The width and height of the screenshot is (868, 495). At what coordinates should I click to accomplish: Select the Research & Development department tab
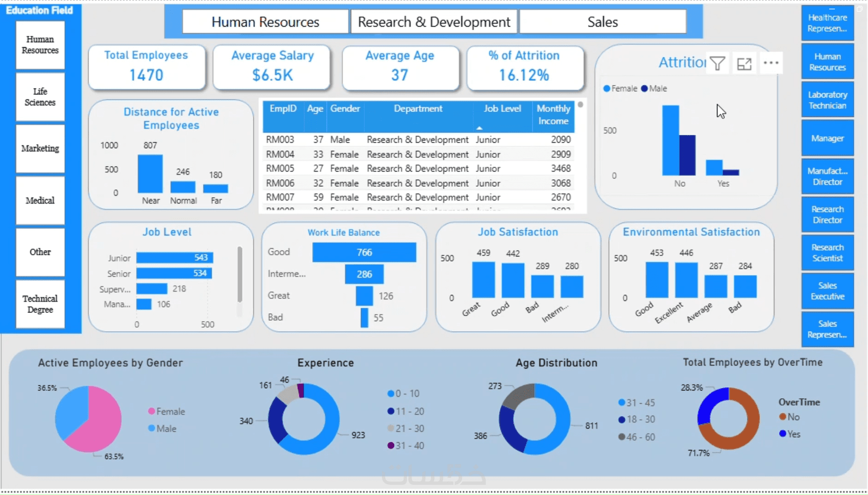click(x=434, y=22)
